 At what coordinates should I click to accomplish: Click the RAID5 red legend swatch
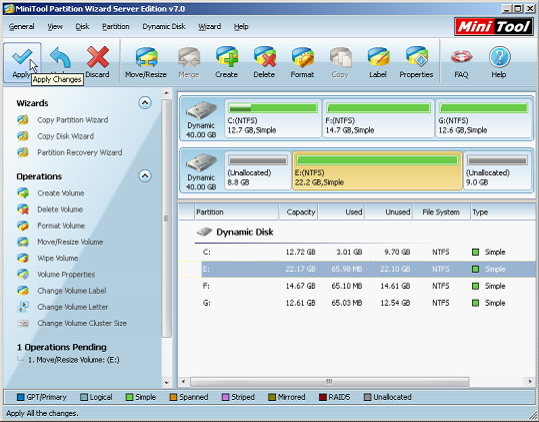tap(322, 397)
